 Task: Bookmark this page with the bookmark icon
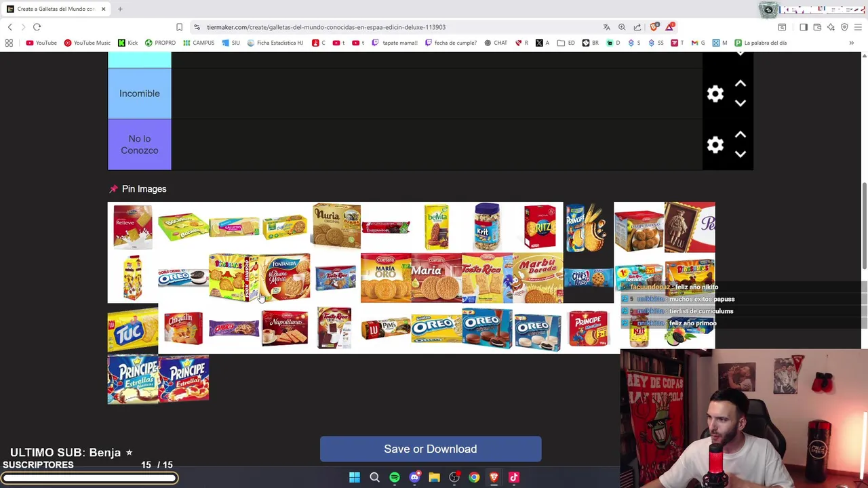(179, 27)
